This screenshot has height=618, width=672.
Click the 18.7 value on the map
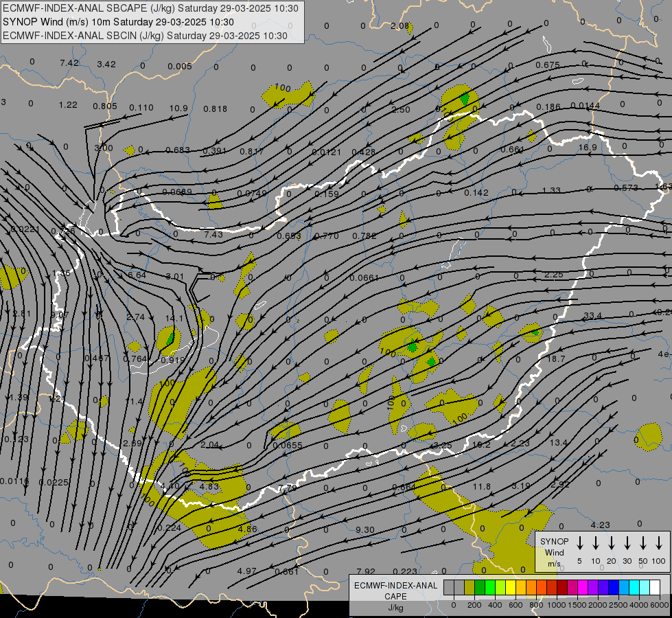coord(556,358)
